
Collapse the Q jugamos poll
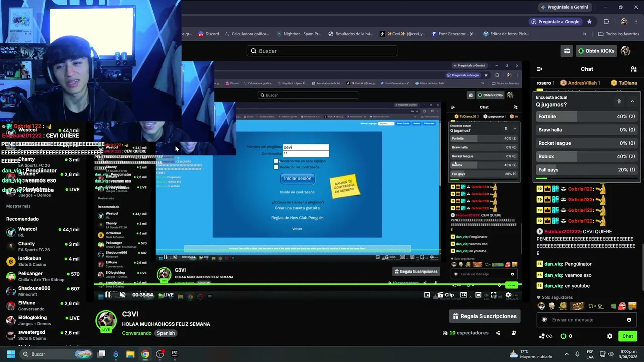tap(632, 101)
